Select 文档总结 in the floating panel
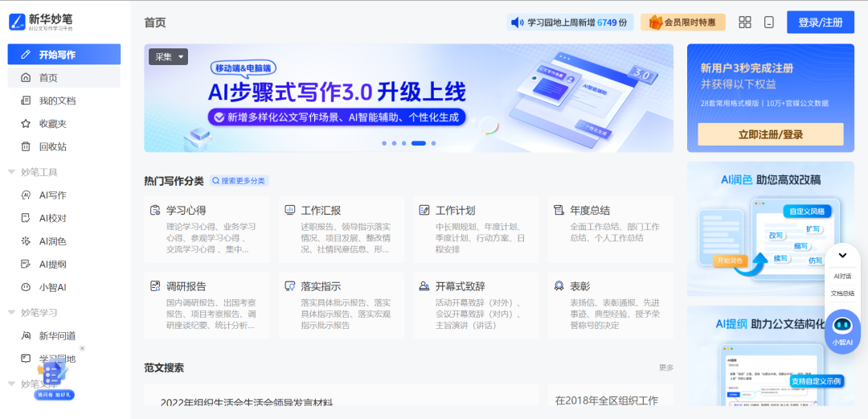Viewport: 868px width, 419px height. (842, 294)
